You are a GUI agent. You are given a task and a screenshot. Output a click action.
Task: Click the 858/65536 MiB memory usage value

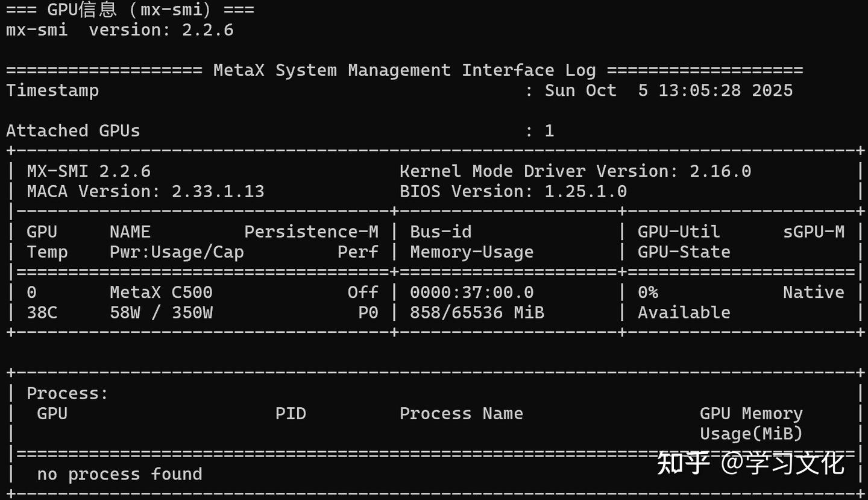click(x=477, y=313)
